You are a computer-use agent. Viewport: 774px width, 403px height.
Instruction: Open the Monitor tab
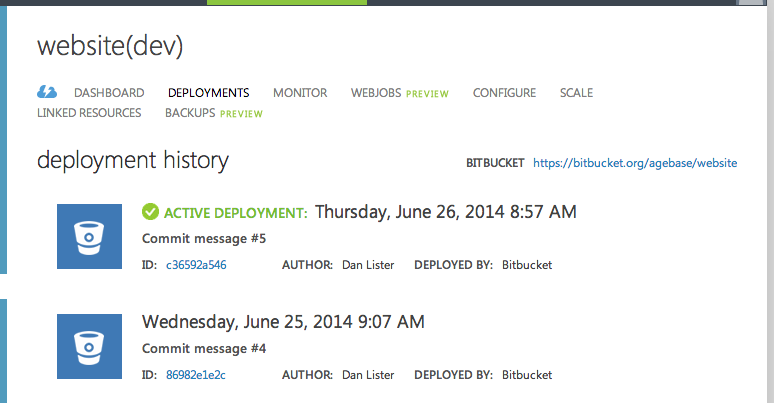(300, 93)
